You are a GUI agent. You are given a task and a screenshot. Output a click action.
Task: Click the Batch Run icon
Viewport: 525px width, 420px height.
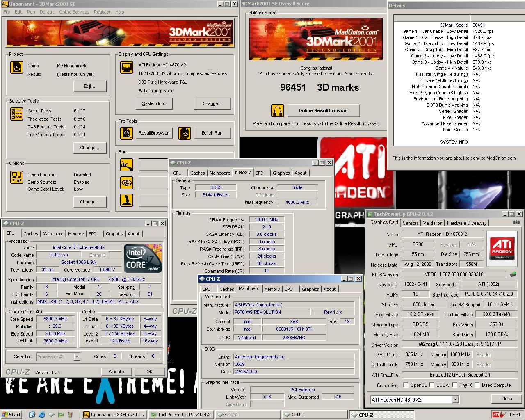(185, 133)
